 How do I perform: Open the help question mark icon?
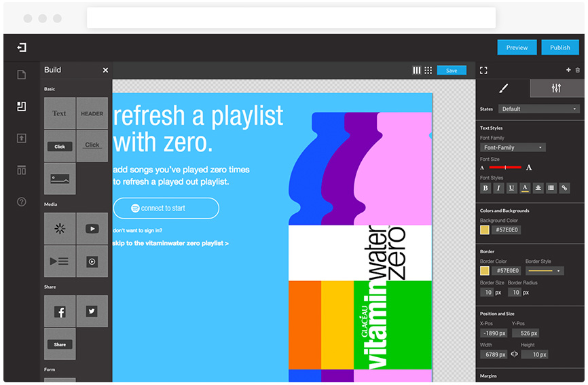(x=21, y=202)
